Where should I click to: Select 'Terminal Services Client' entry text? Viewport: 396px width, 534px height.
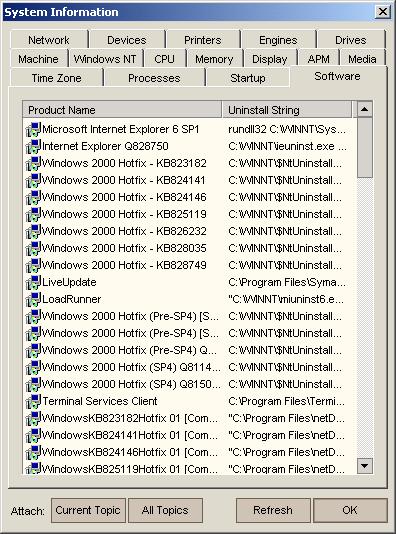pyautogui.click(x=99, y=402)
